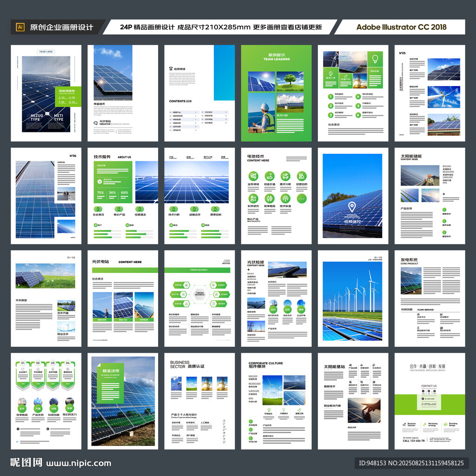Click the speech bubble icon beside 光伏电站

tap(96, 123)
